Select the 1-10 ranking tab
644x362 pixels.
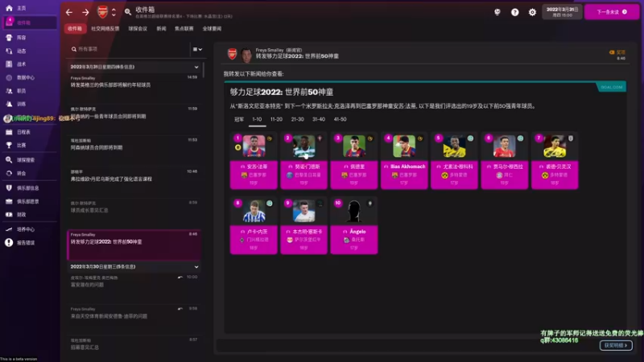(257, 119)
